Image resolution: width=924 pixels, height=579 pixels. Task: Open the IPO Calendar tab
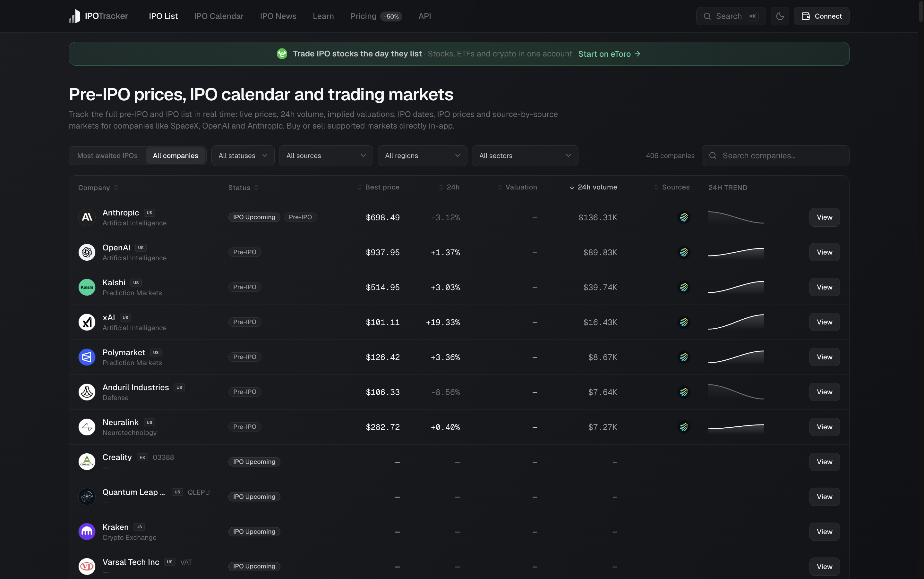click(218, 16)
